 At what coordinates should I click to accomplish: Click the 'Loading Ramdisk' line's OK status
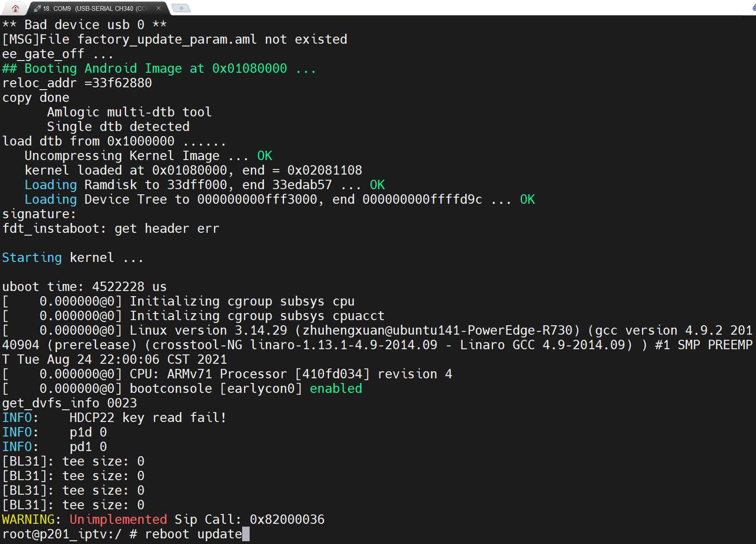(x=377, y=185)
